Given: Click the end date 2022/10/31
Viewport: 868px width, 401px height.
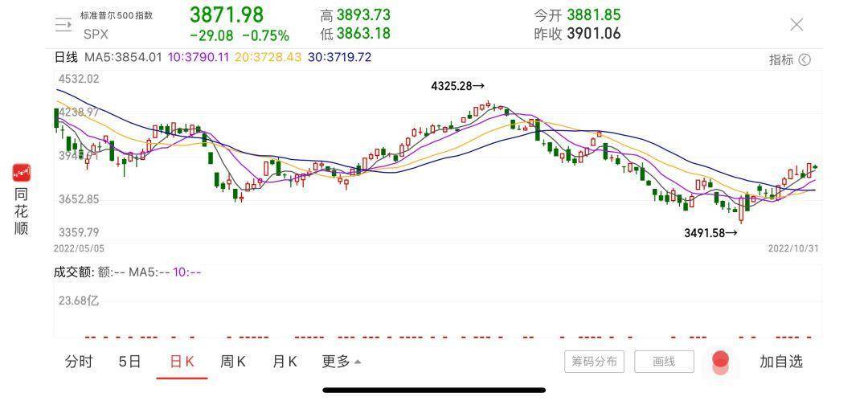Looking at the screenshot, I should (792, 248).
